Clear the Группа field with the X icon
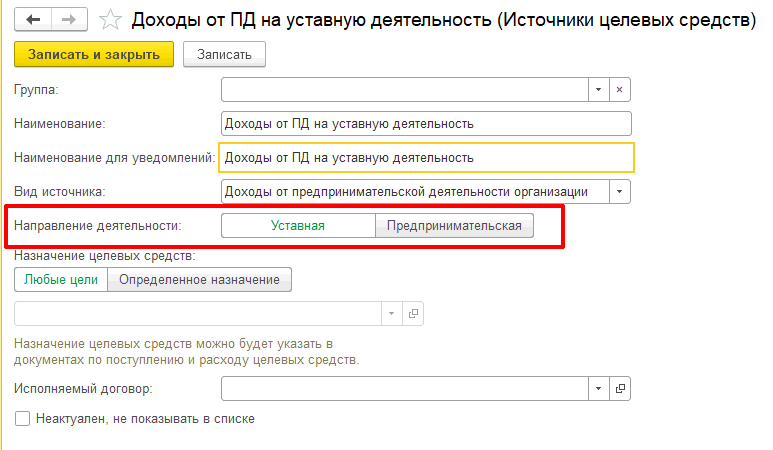This screenshot has width=773, height=450. click(619, 90)
